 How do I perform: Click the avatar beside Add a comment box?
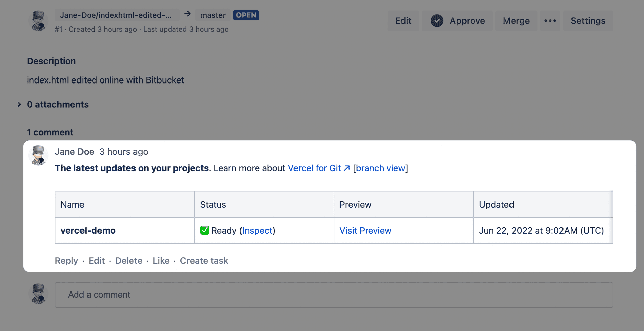pos(39,294)
